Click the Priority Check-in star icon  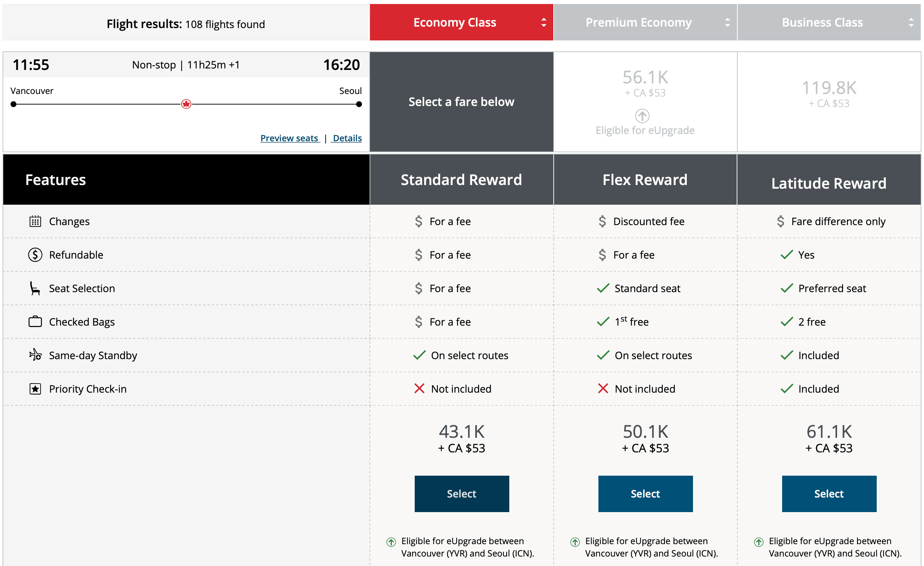(35, 389)
